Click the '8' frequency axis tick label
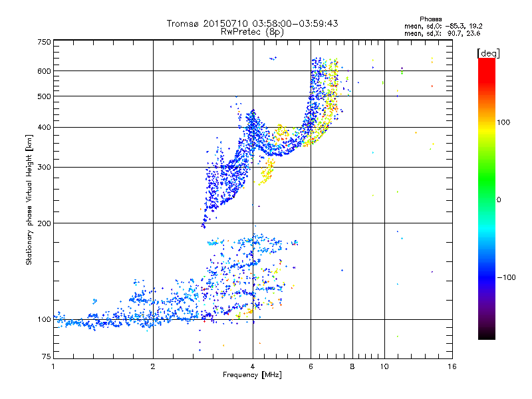The height and width of the screenshot is (399, 532). click(352, 366)
